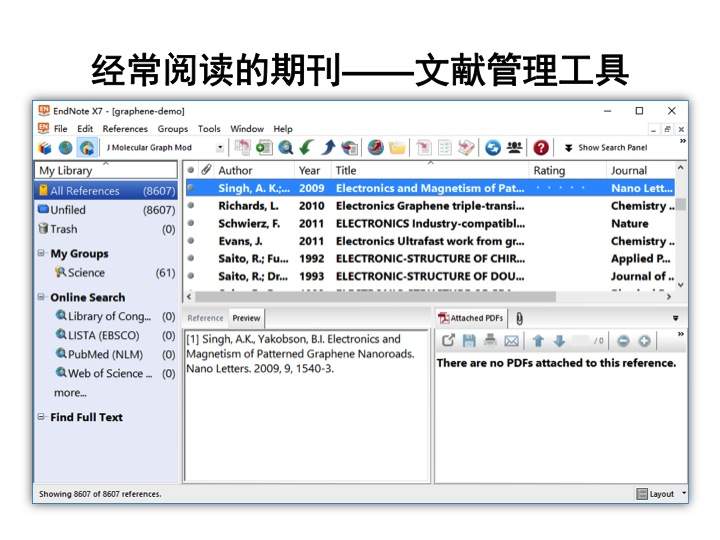The height and width of the screenshot is (540, 720).
Task: Open the Tools menu
Action: coord(209,129)
